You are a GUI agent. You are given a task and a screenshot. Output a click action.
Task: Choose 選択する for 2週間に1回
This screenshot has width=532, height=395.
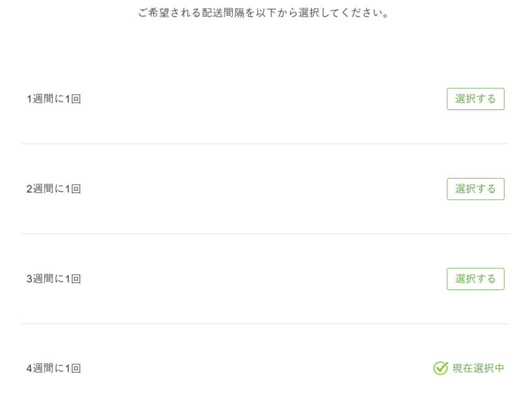(x=475, y=189)
